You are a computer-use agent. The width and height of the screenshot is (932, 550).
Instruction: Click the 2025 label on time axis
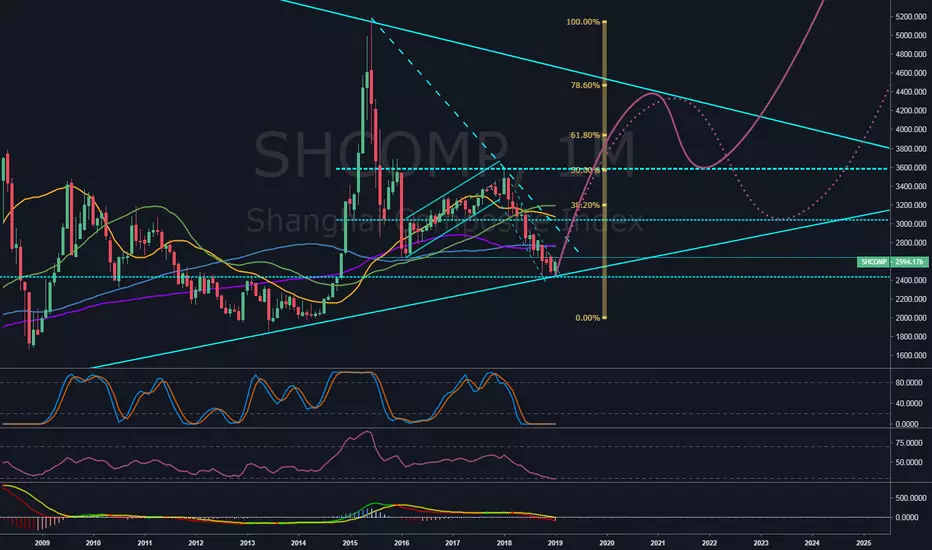pyautogui.click(x=864, y=543)
